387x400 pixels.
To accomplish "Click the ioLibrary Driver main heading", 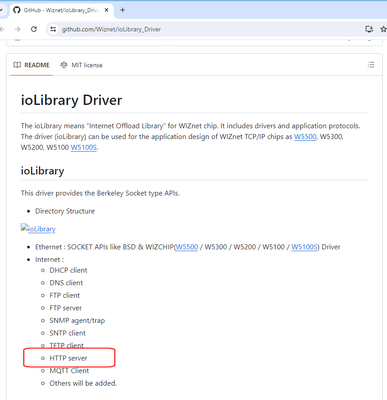I will 71,100.
